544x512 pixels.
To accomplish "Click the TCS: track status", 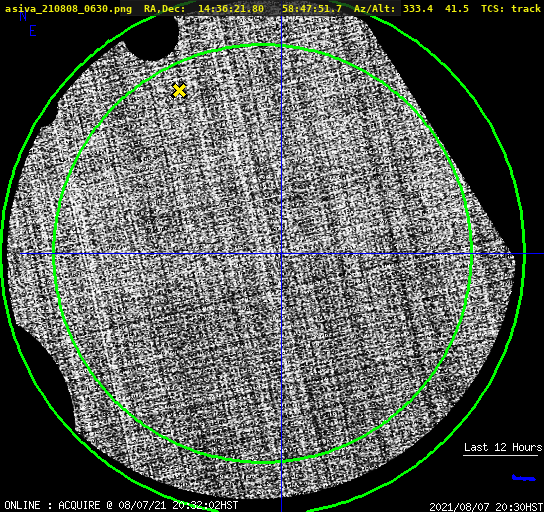I will 511,8.
